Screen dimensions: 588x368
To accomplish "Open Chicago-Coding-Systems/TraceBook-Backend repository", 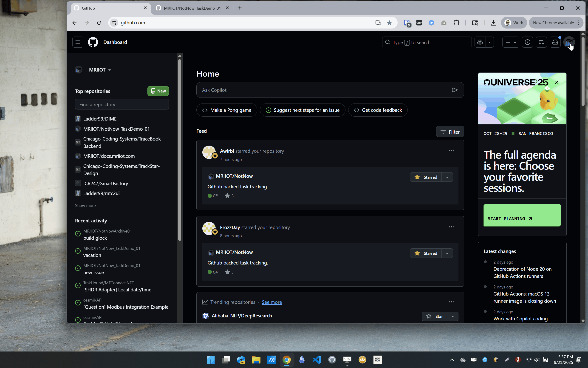I will 123,142.
